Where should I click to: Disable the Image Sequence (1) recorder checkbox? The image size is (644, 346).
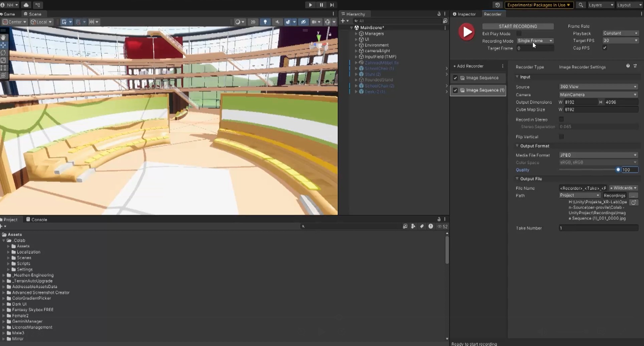455,90
